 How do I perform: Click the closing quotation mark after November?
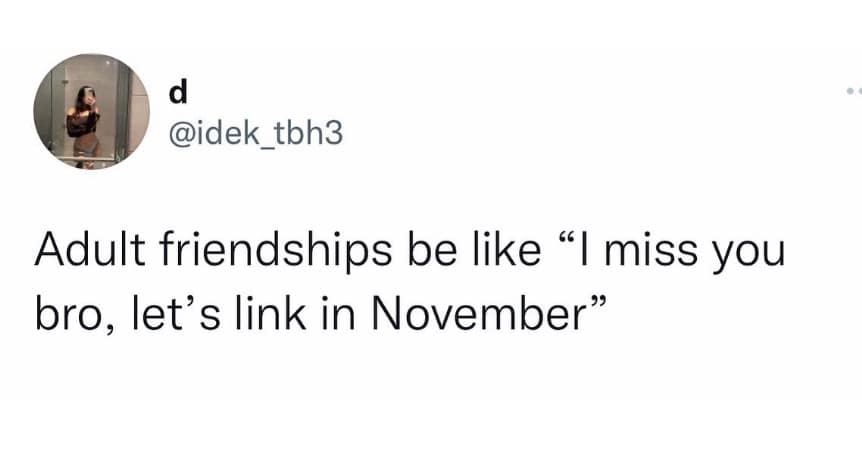click(598, 304)
